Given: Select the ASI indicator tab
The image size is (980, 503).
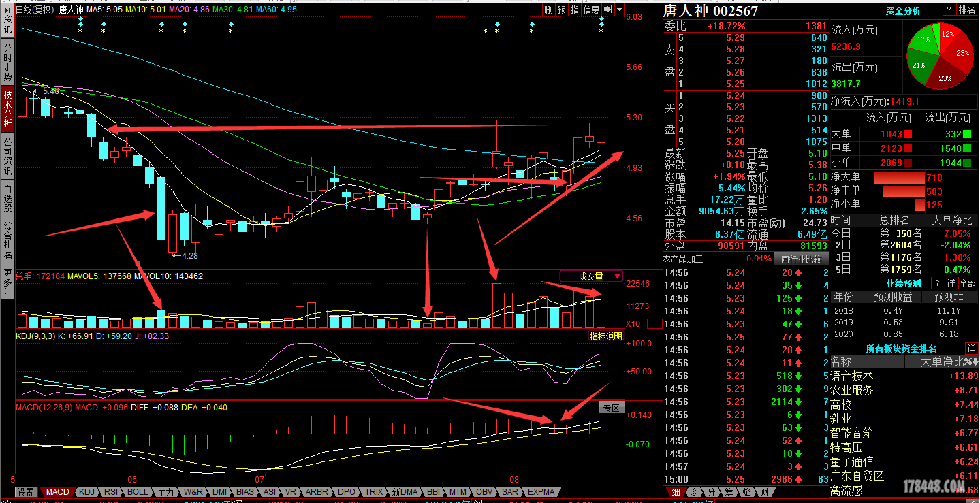Looking at the screenshot, I should pyautogui.click(x=270, y=491).
